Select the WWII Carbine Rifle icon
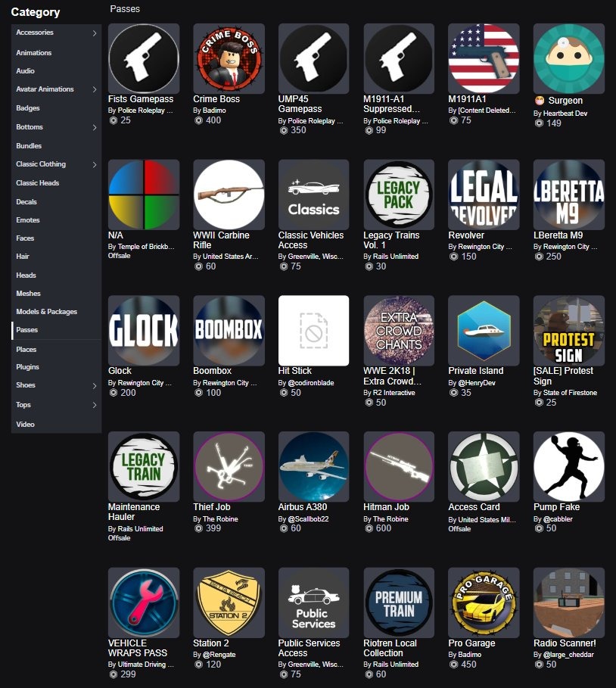Viewport: 616px width, 688px height. [229, 195]
